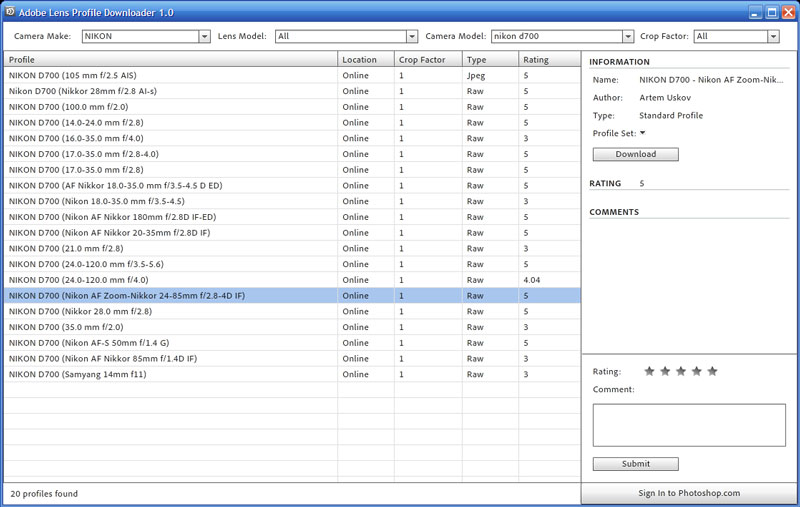Open the Camera Model dropdown
800x507 pixels.
(628, 36)
